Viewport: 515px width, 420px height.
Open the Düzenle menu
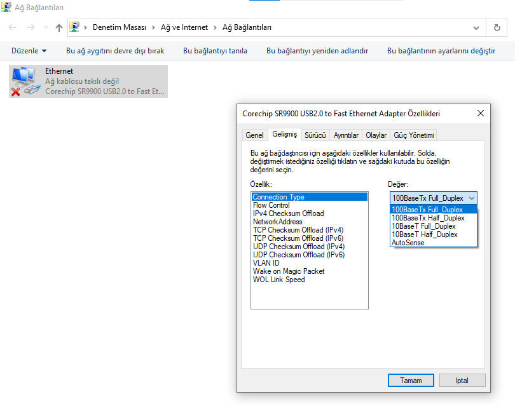click(29, 51)
